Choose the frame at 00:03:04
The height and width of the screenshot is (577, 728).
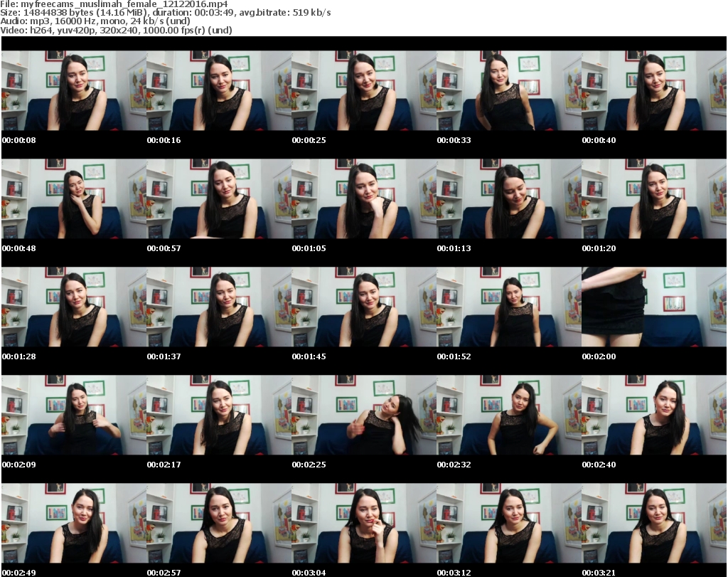[364, 523]
